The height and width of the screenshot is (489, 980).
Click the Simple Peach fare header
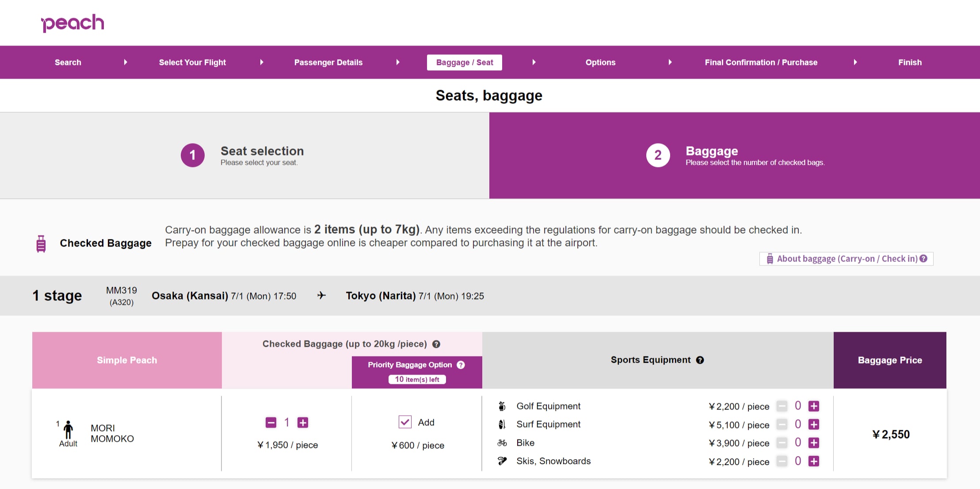coord(127,360)
